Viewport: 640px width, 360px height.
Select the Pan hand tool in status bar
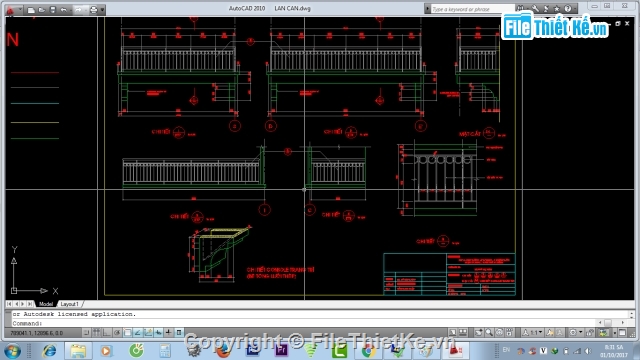pos(478,333)
